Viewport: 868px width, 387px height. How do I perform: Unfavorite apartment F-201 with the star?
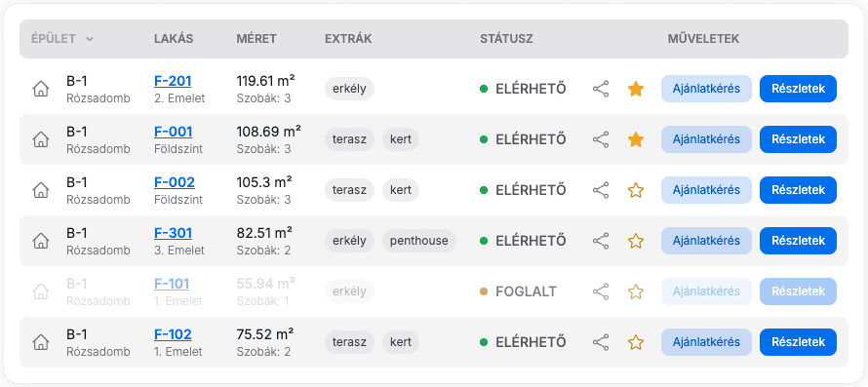[636, 89]
